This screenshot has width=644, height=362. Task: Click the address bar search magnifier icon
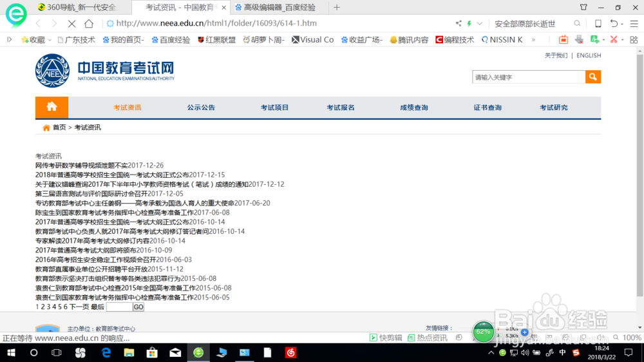coord(577,23)
